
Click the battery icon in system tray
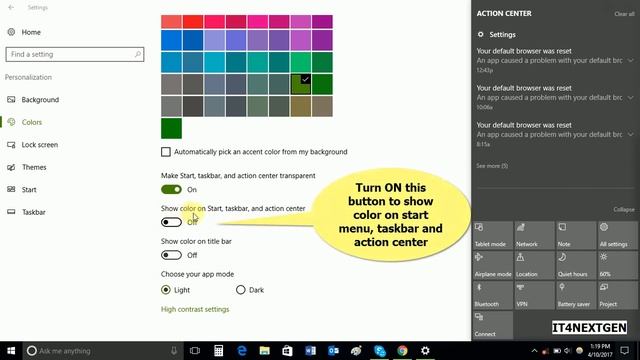click(557, 351)
